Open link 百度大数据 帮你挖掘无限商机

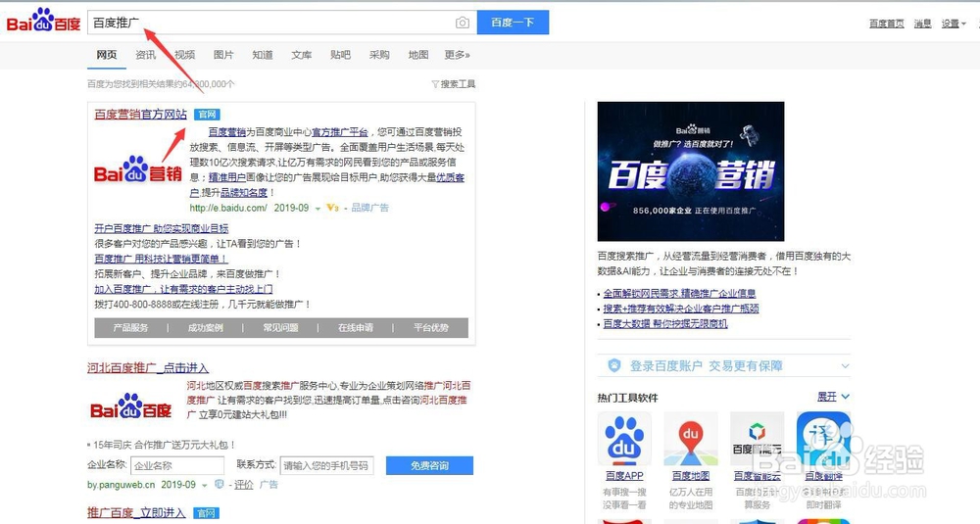coord(665,323)
